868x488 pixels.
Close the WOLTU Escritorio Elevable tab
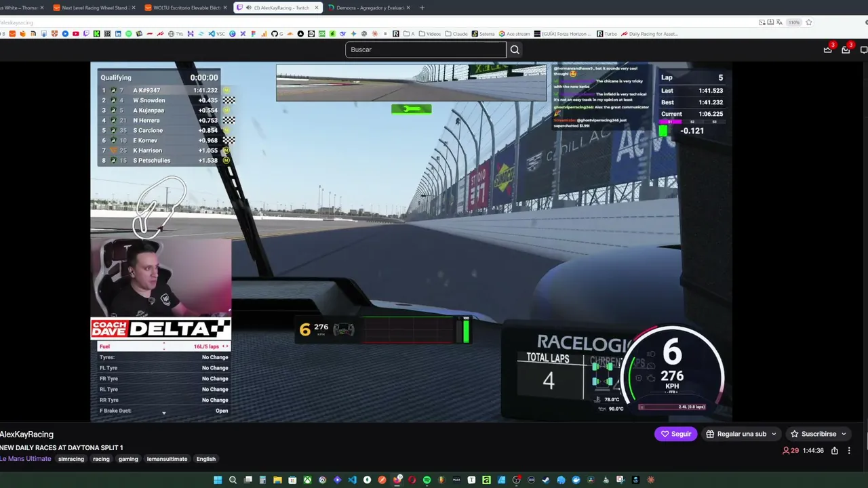pos(225,8)
